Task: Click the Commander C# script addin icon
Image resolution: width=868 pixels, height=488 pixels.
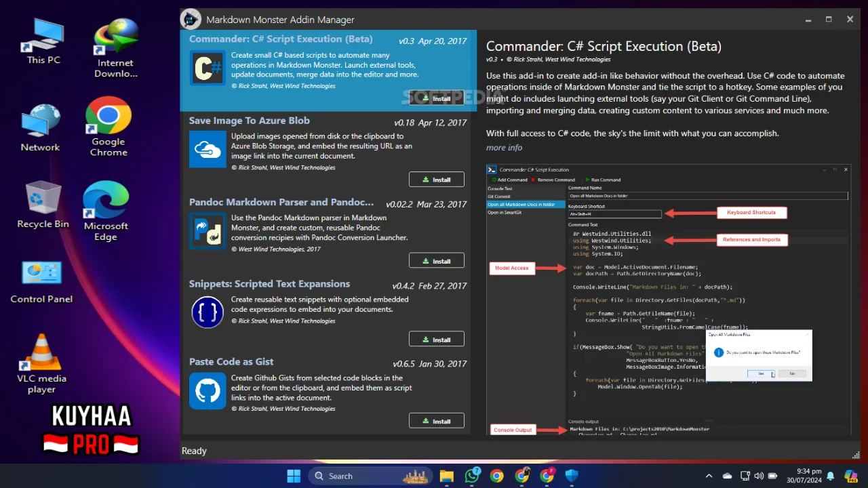Action: click(208, 68)
